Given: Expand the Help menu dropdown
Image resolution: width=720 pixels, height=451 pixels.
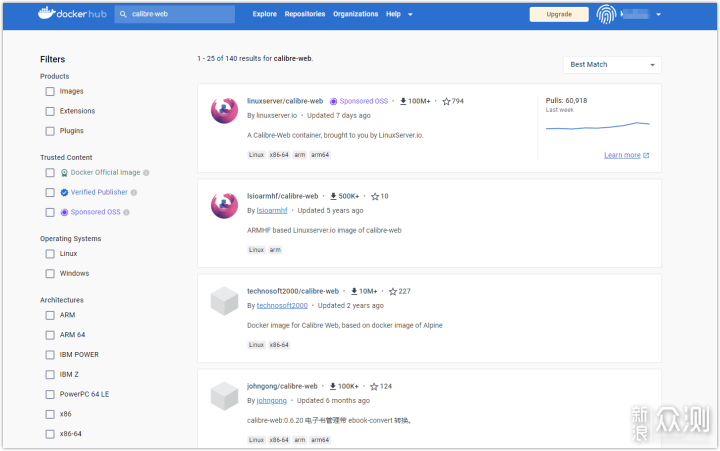Looking at the screenshot, I should 397,14.
